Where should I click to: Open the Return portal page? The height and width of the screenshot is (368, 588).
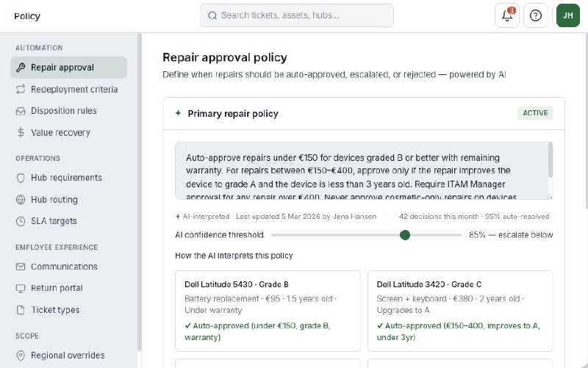pos(57,288)
